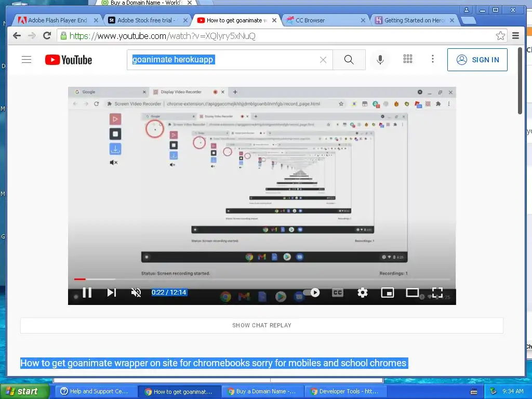Go back with the browser back arrow
The width and height of the screenshot is (532, 399).
click(x=17, y=36)
